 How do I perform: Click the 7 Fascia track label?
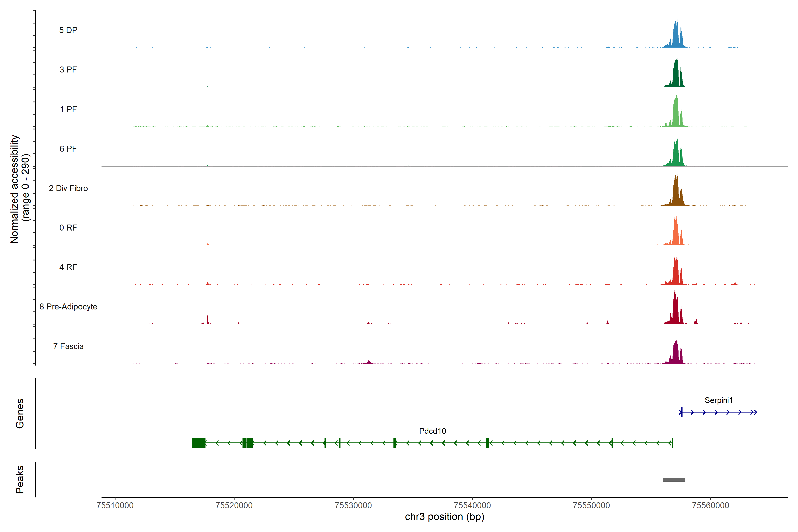click(x=68, y=346)
